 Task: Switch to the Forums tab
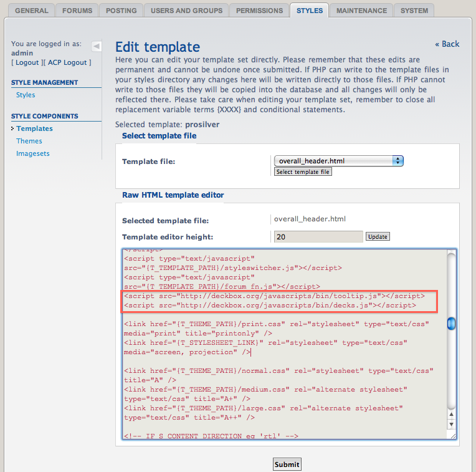[77, 11]
